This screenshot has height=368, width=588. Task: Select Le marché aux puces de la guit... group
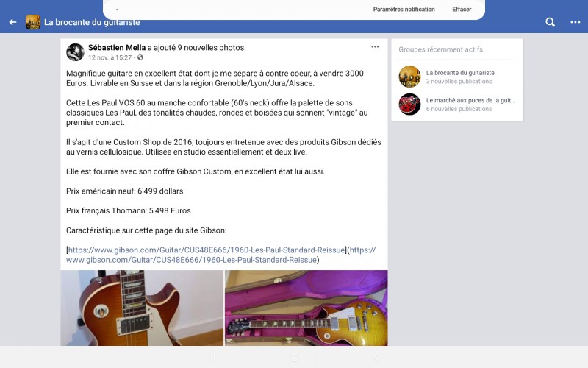tap(470, 101)
